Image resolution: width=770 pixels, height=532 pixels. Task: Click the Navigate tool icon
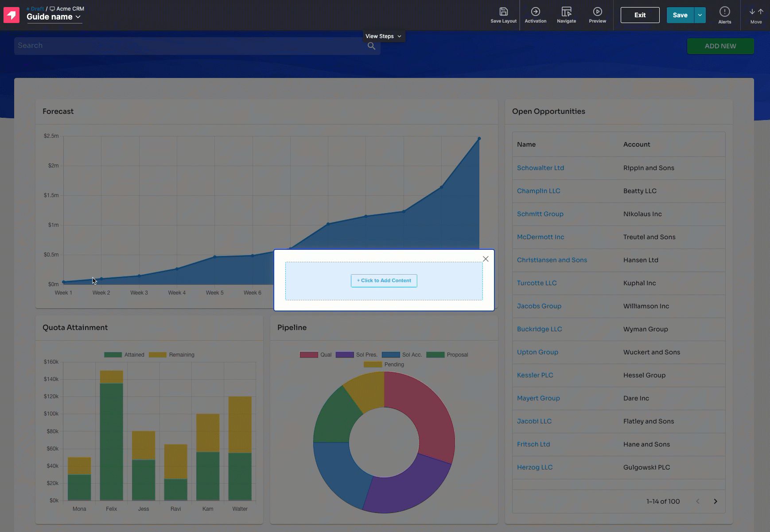[x=566, y=12]
